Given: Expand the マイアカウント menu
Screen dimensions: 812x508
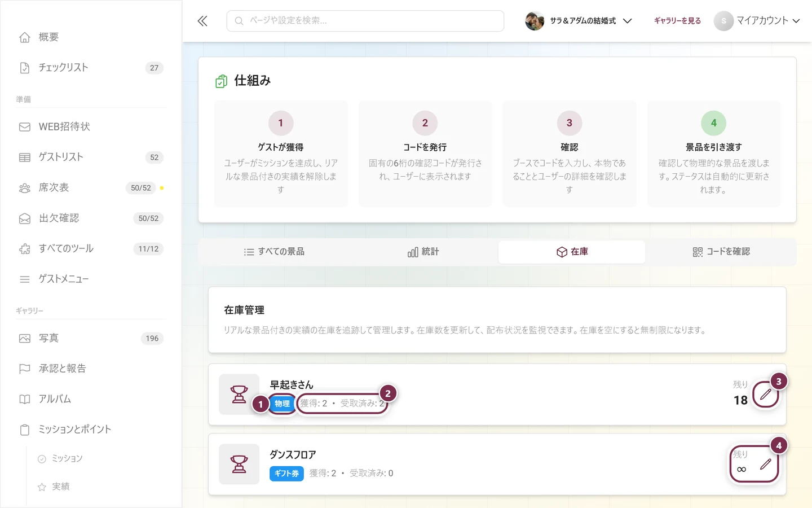Looking at the screenshot, I should pyautogui.click(x=757, y=21).
